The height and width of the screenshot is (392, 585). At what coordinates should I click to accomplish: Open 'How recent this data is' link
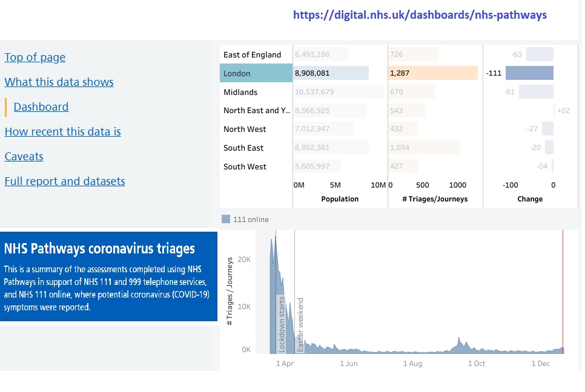point(63,131)
